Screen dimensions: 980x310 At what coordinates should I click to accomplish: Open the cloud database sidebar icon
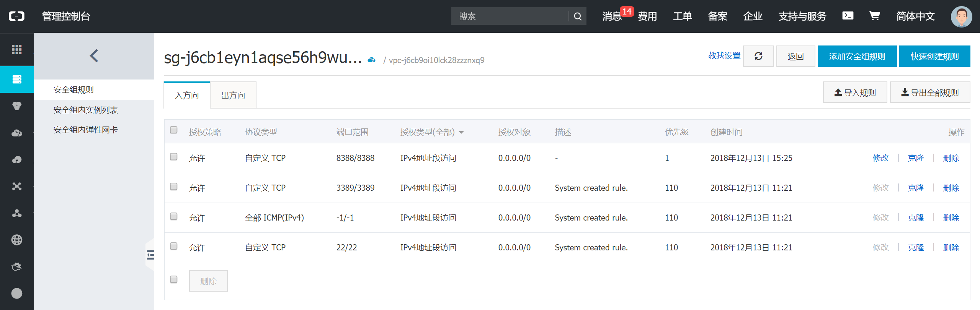tap(16, 133)
